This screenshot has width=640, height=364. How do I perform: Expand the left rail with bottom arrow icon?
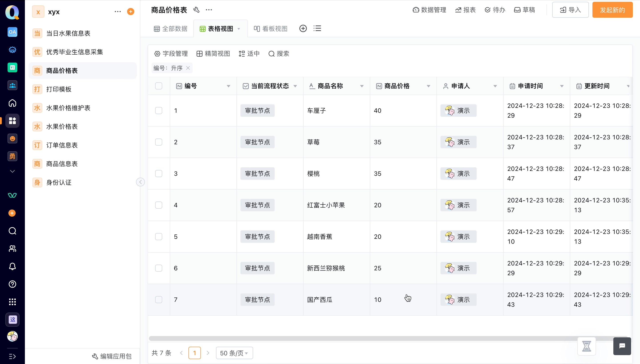tap(12, 356)
